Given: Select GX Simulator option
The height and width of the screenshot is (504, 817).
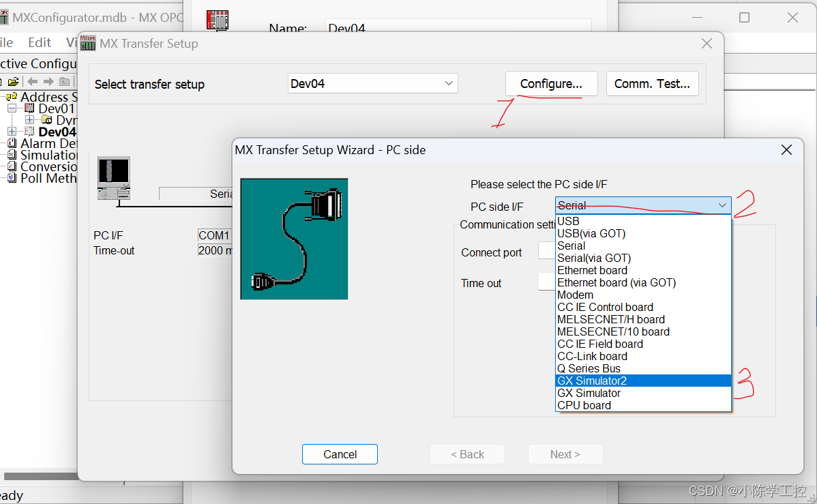Looking at the screenshot, I should (643, 393).
